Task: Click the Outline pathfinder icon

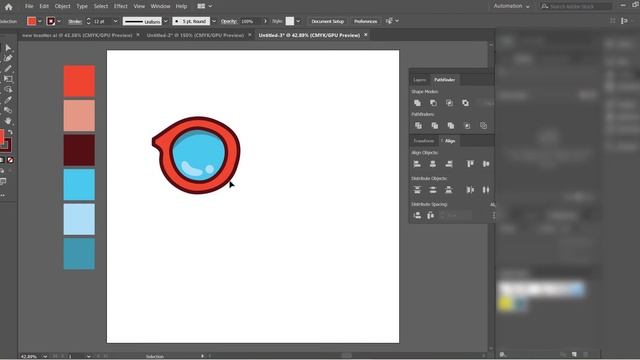Action: coord(483,126)
